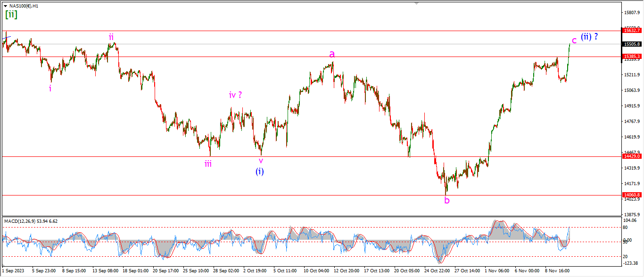The height and width of the screenshot is (277, 644).
Task: Select the magenta 'i' wave label
Action: [x=50, y=88]
